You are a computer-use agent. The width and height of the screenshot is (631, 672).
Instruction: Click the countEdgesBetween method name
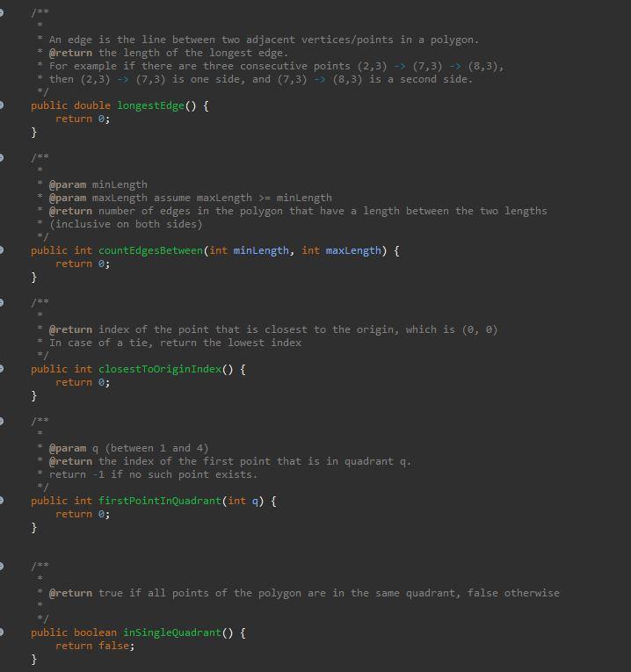coord(150,250)
